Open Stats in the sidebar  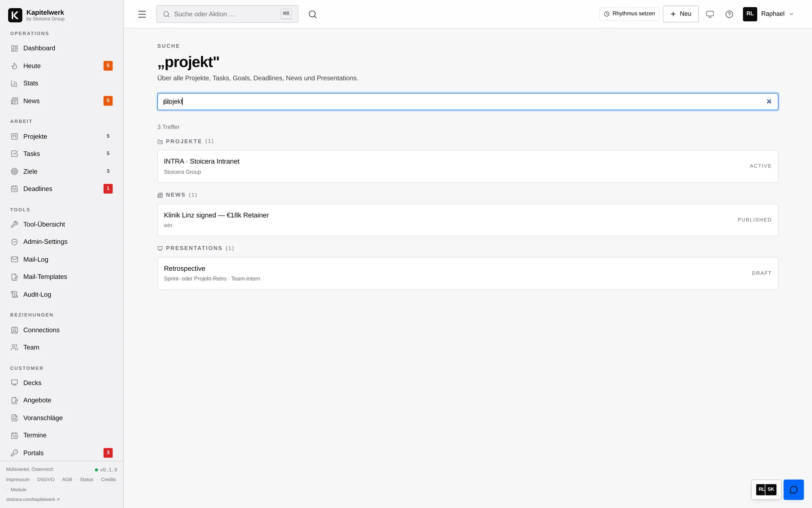[62, 83]
